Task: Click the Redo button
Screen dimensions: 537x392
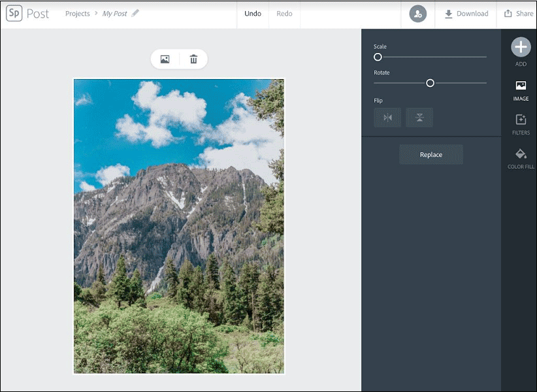Action: [284, 13]
